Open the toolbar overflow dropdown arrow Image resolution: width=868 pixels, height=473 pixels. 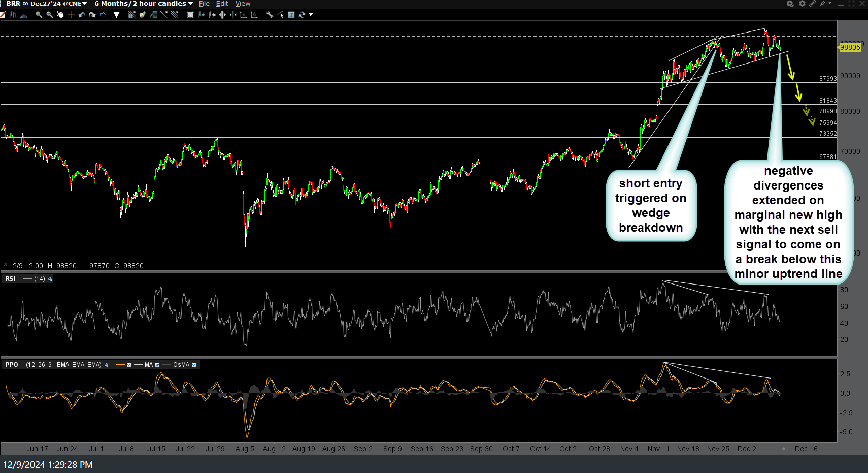coord(311,15)
